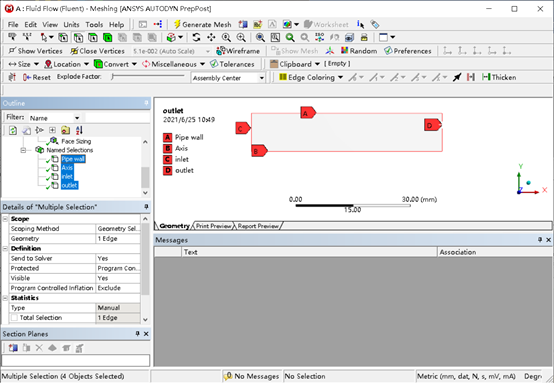Screen dimensions: 554x383
Task: Click the Thicken edge display button
Action: coord(499,77)
